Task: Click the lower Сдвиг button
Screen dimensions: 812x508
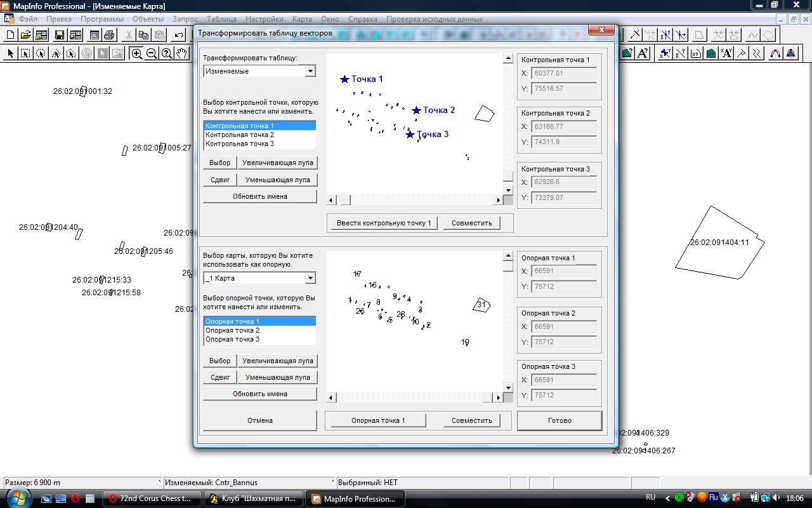Action: (x=220, y=377)
